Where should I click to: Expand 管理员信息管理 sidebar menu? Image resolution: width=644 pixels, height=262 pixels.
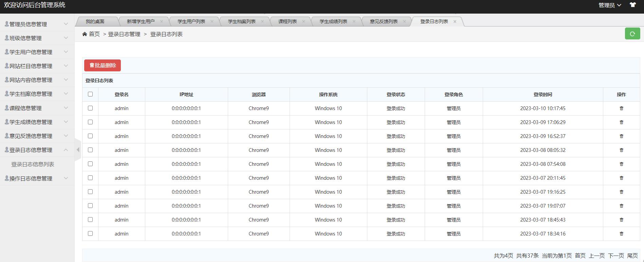coord(37,24)
